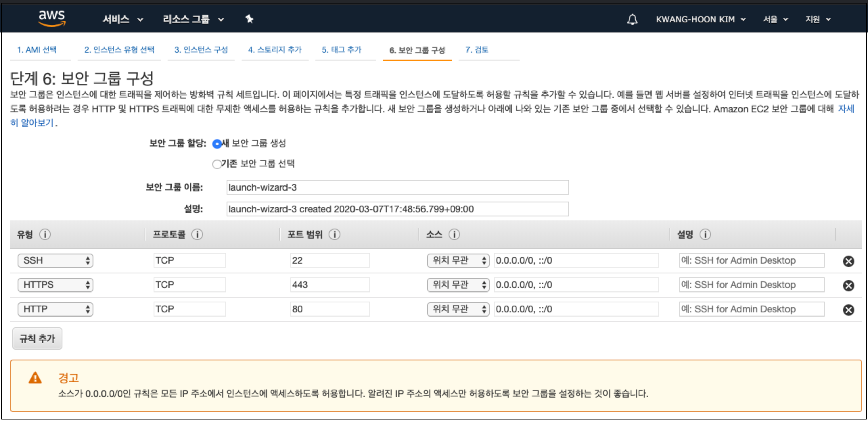Open the SSH type dropdown
868x421 pixels.
click(55, 261)
